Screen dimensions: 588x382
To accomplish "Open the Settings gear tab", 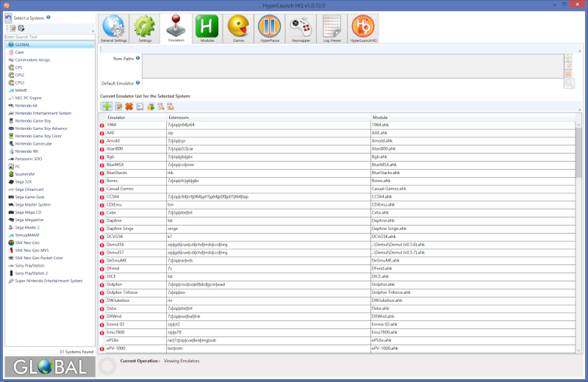I will 145,29.
